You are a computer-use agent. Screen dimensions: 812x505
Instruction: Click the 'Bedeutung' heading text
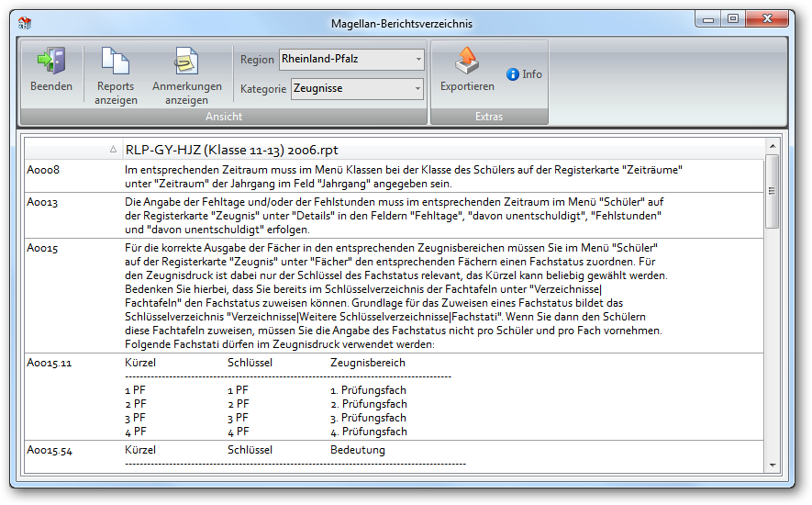click(358, 450)
